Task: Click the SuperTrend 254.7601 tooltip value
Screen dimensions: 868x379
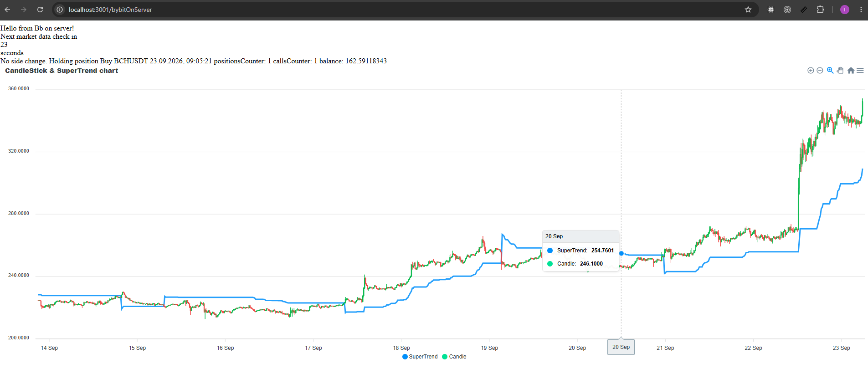Action: [x=602, y=251]
